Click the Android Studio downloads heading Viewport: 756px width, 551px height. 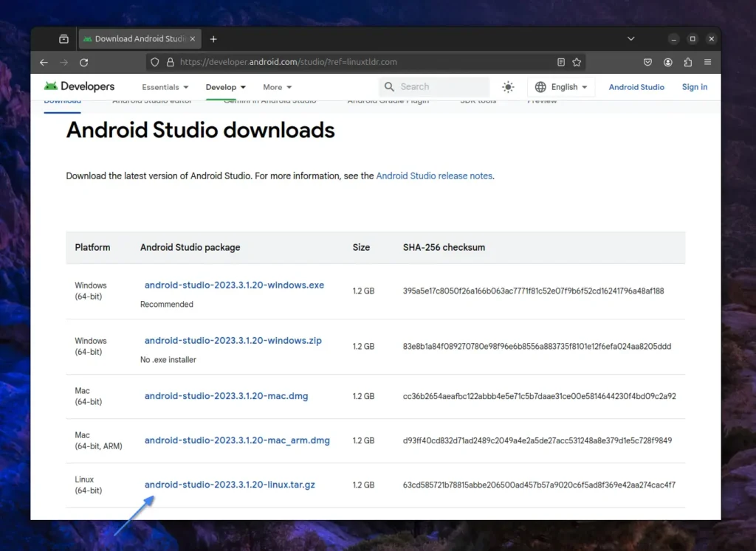[x=201, y=130]
